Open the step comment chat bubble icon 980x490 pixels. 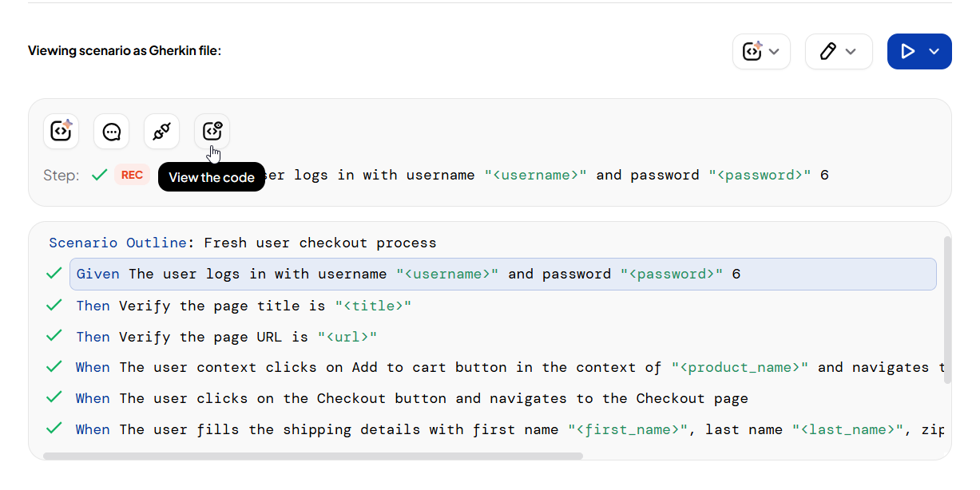(111, 132)
